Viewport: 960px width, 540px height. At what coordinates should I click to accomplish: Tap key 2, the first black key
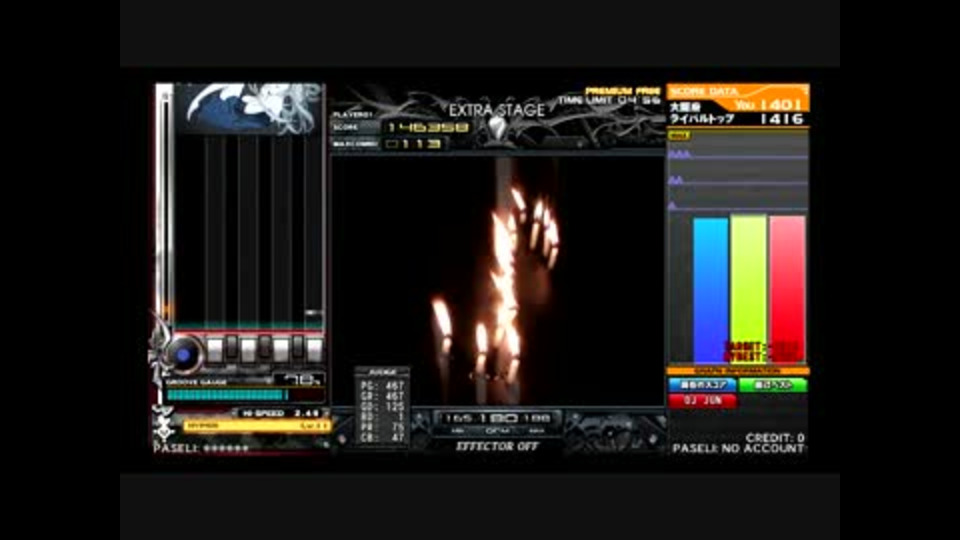click(x=231, y=347)
